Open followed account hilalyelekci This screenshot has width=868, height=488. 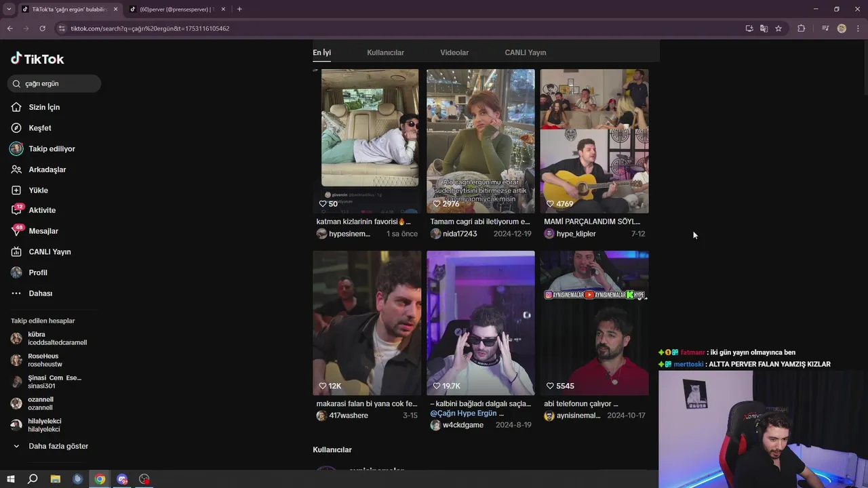point(35,425)
